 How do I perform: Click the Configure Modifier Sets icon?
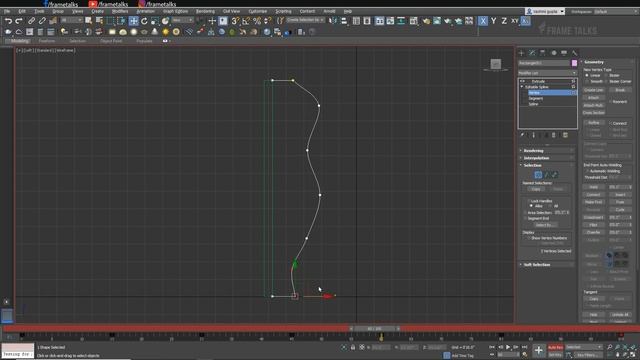(x=565, y=135)
